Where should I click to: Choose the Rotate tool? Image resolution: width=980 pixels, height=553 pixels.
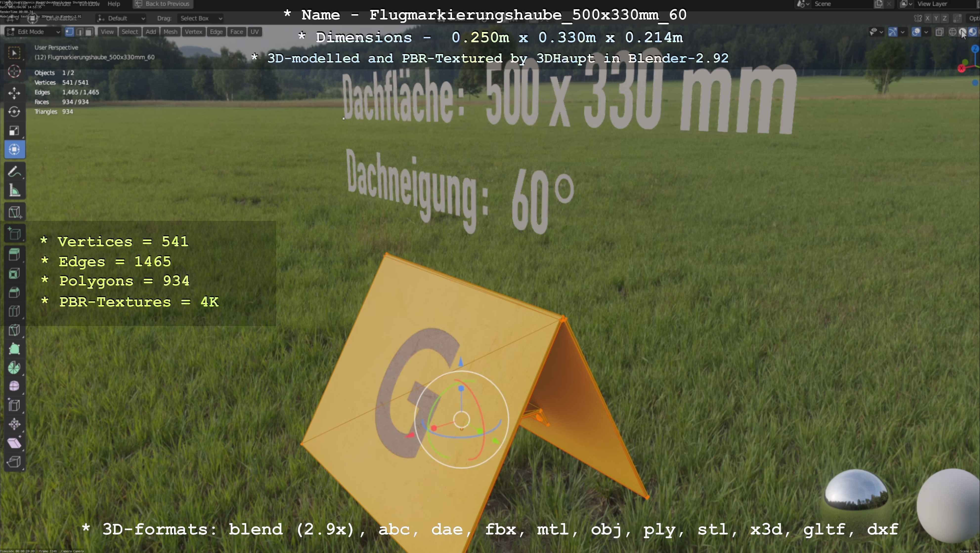pyautogui.click(x=14, y=112)
